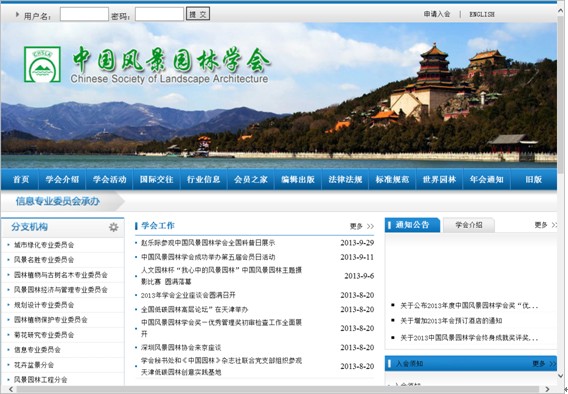Click the arrow icon before 用户名
This screenshot has height=394, width=568.
coord(17,14)
